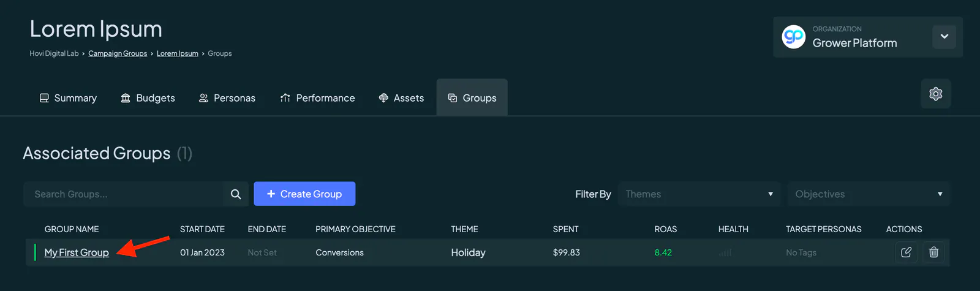Edit My First Group via pencil icon
The image size is (980, 291).
click(907, 252)
